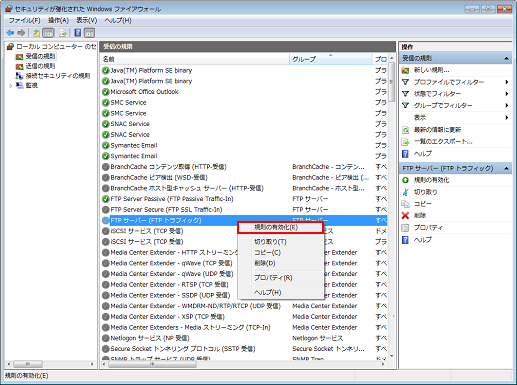Click ヘルプ icon under 受信の規則 actions
517x385 pixels.
pos(405,154)
